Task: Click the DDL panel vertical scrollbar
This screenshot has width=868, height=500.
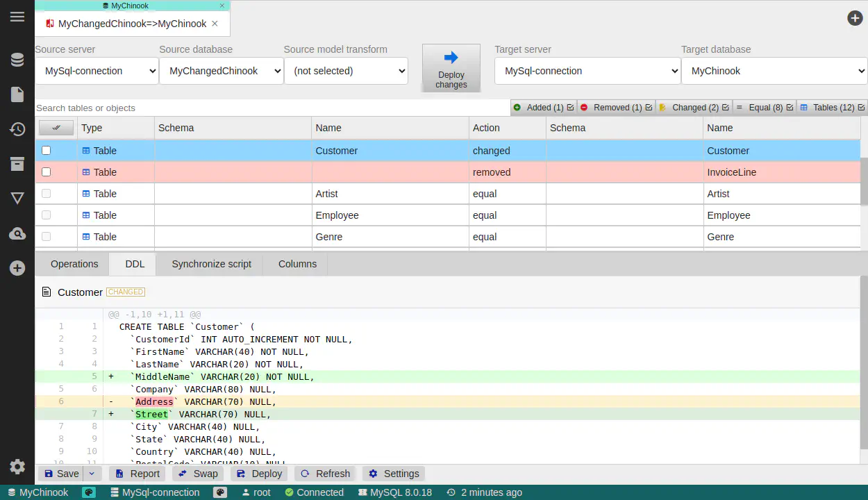Action: pos(863,361)
